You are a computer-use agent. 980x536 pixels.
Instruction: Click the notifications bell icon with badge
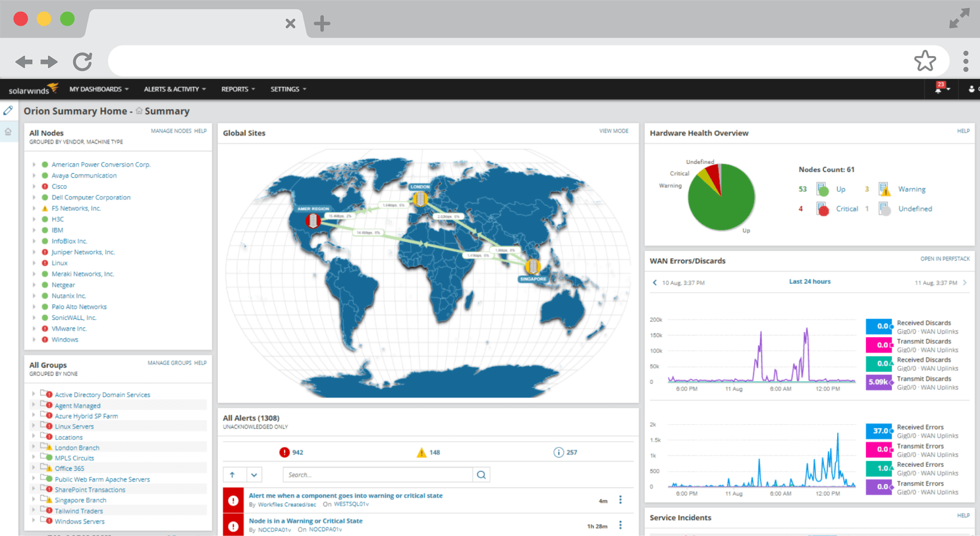939,89
